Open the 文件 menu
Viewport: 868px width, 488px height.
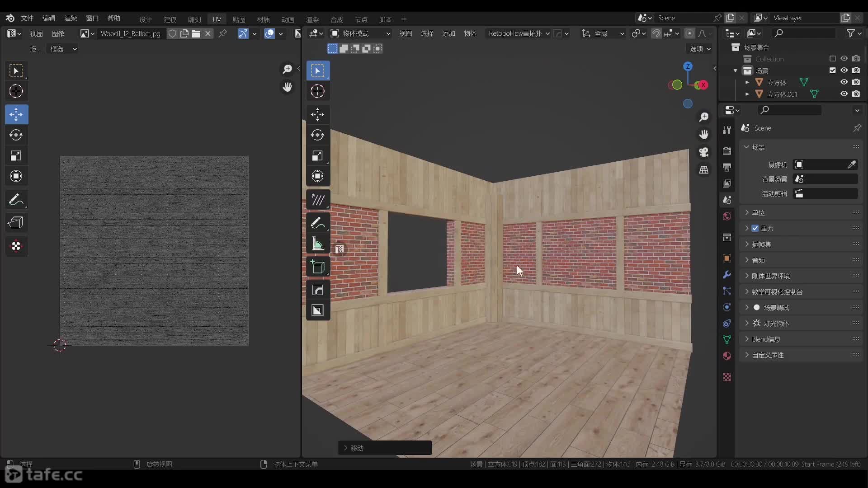(x=27, y=18)
